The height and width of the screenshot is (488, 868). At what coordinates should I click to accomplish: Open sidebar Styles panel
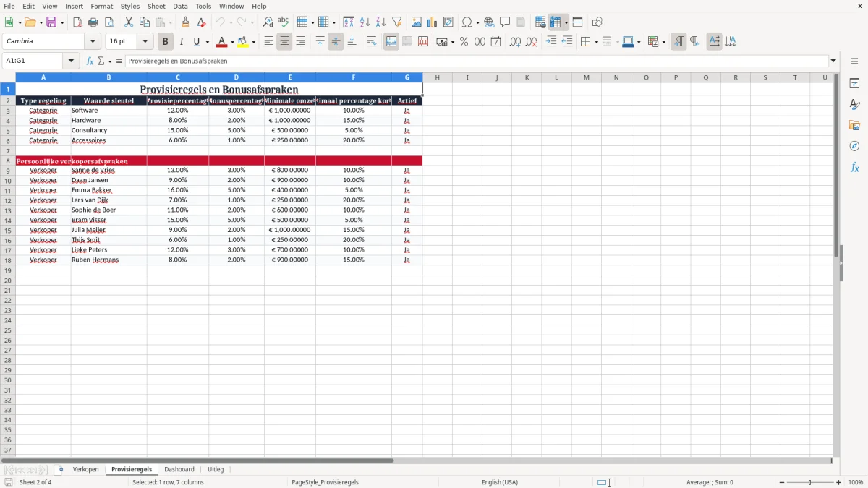tap(854, 105)
